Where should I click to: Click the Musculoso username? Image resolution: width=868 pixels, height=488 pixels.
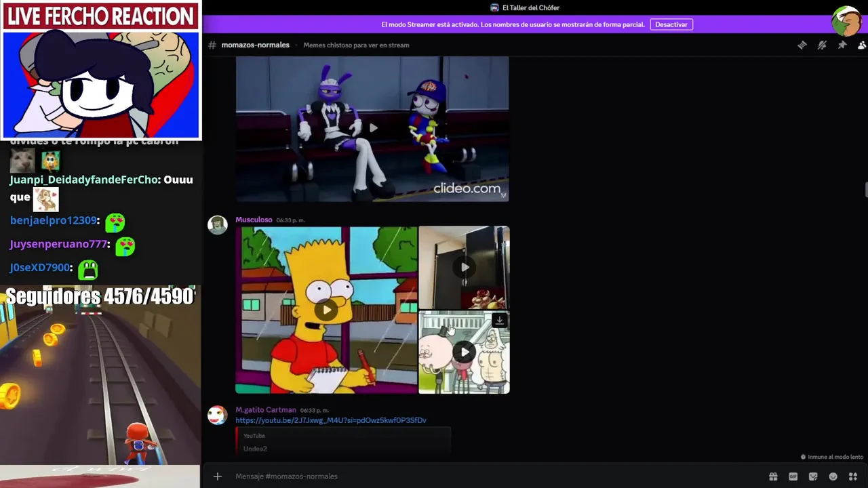click(x=254, y=220)
